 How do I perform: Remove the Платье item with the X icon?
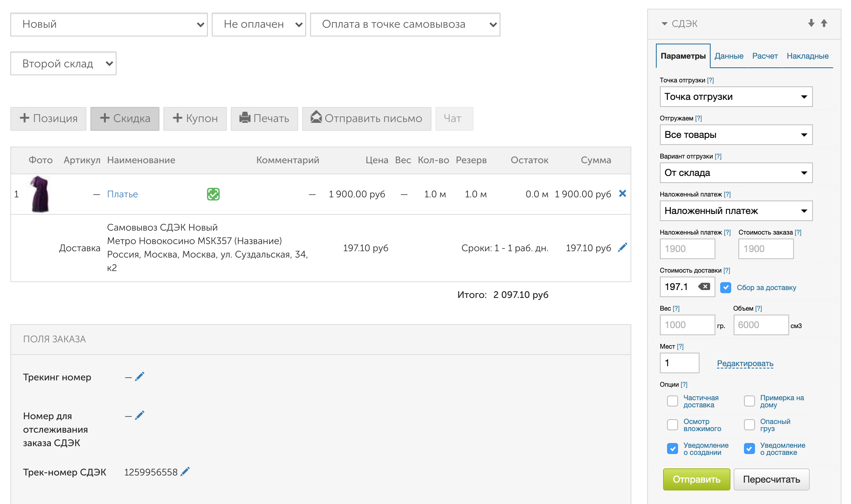pos(623,193)
